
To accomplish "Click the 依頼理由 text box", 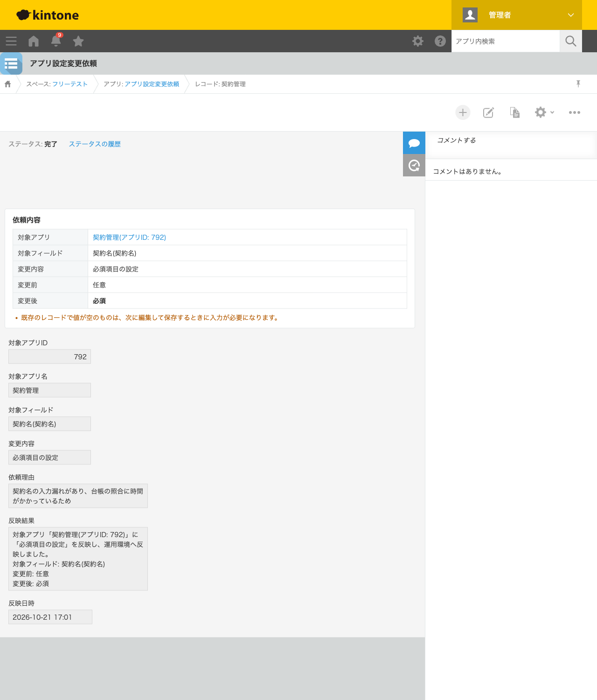I will coord(78,496).
